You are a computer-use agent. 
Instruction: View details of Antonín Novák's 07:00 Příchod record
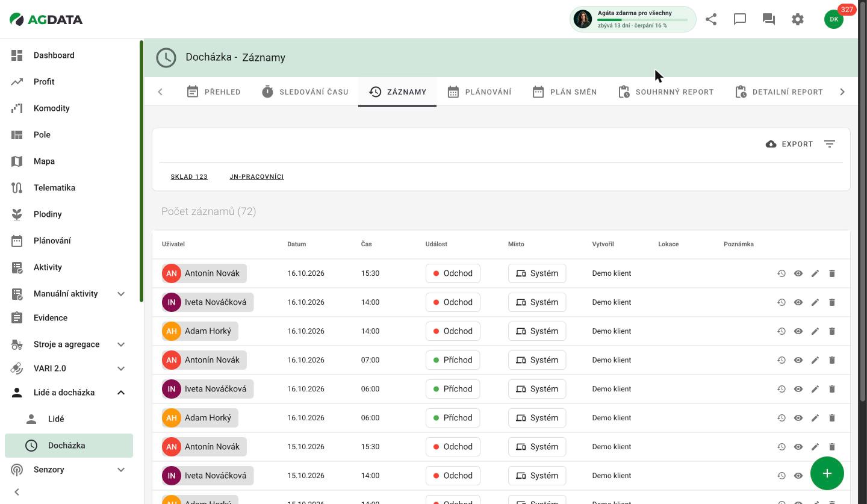(x=798, y=360)
